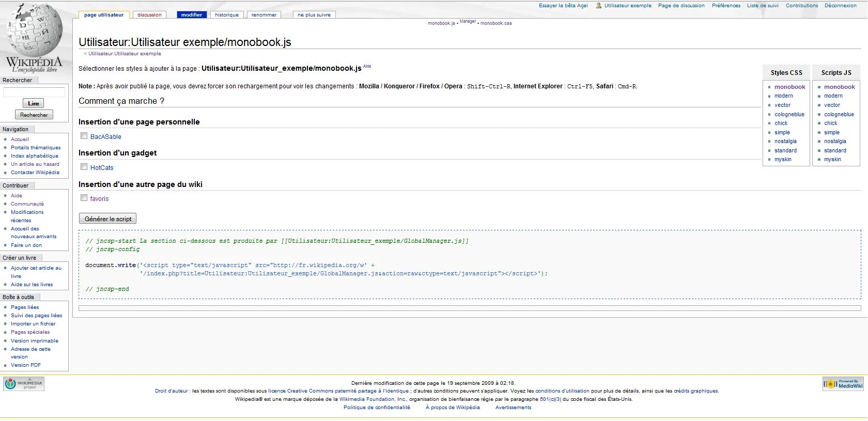Focus the sidebar search input field
868x421 pixels.
click(34, 92)
